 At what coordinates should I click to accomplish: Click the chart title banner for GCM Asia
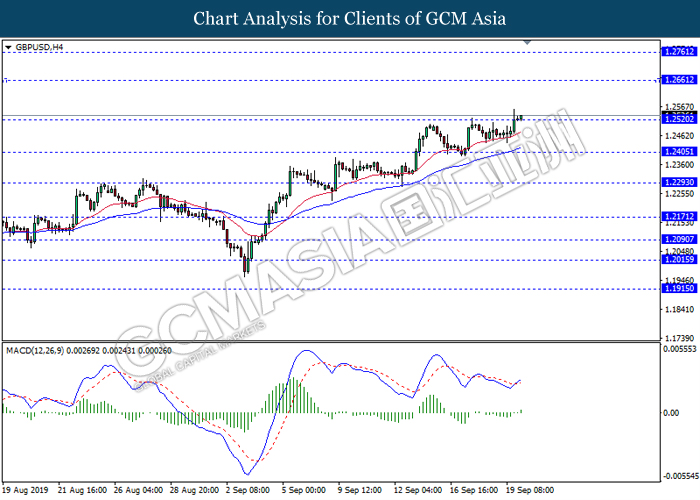point(350,18)
